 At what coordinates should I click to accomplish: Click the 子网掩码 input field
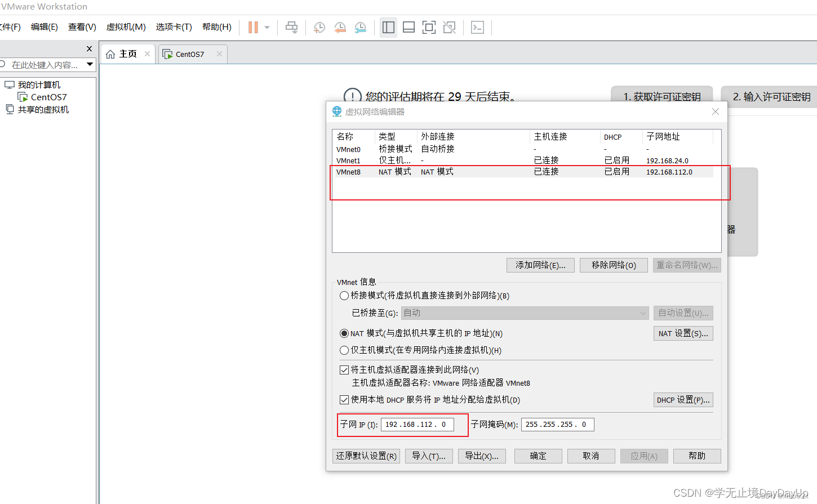pyautogui.click(x=557, y=424)
